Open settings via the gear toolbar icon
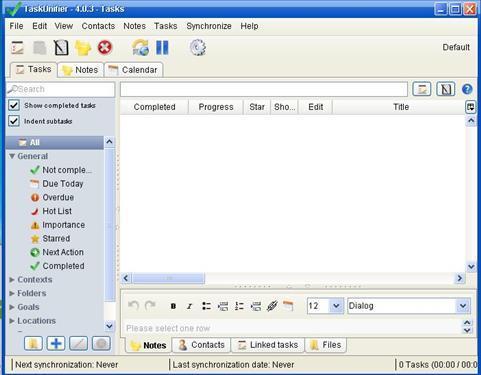Viewport: 481px width, 375px height. point(198,48)
